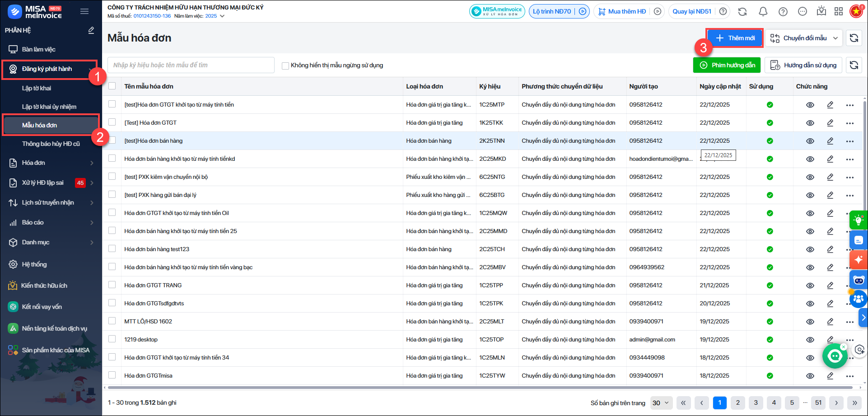Go to Bàn làm việc in sidebar
Screen dimensions: 868x416
pyautogui.click(x=39, y=49)
